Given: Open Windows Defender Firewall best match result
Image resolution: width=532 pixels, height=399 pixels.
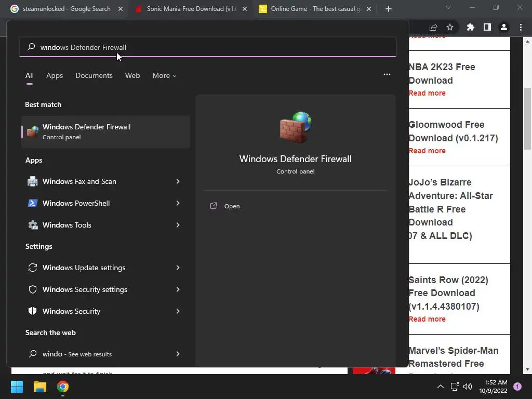Looking at the screenshot, I should 106,131.
